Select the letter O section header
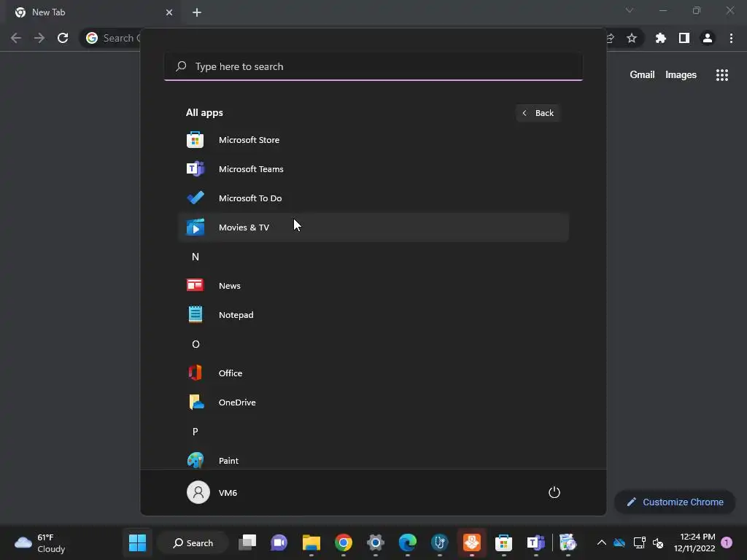Viewport: 747px width, 560px height. point(196,344)
